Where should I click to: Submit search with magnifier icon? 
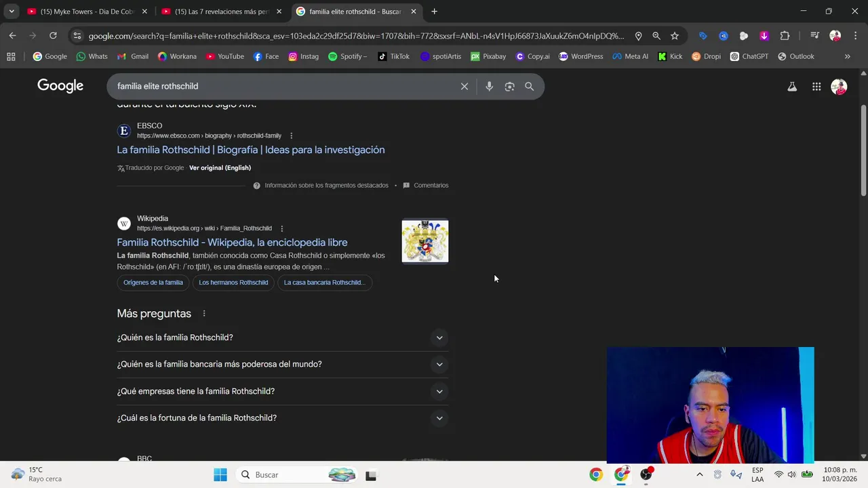[x=529, y=87]
